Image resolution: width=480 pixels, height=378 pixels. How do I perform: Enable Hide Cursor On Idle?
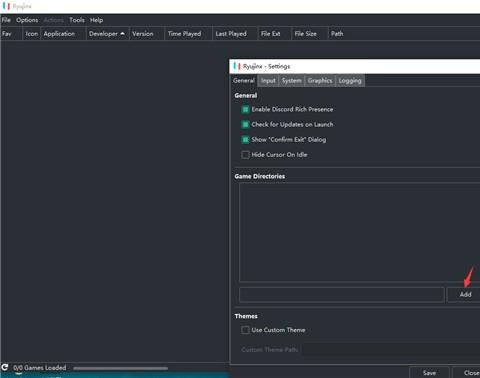pyautogui.click(x=245, y=155)
